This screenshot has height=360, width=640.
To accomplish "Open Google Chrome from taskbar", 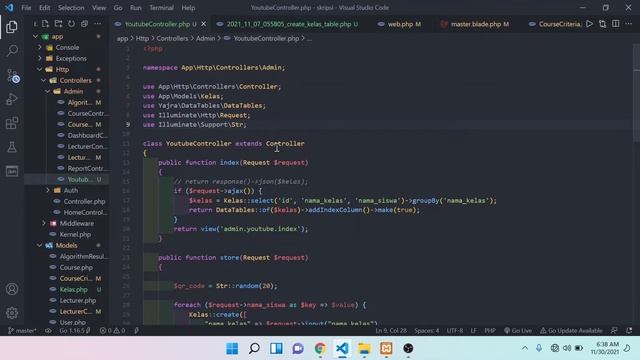I will click(320, 348).
